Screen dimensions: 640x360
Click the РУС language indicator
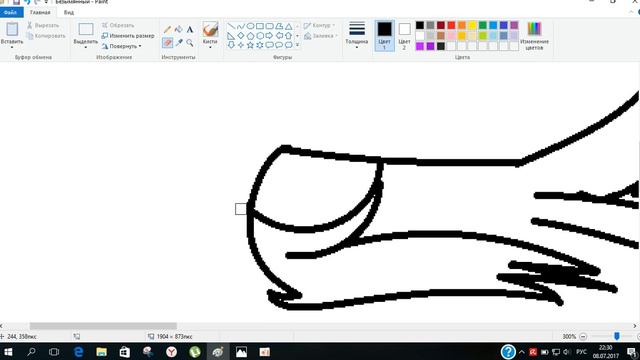point(582,352)
